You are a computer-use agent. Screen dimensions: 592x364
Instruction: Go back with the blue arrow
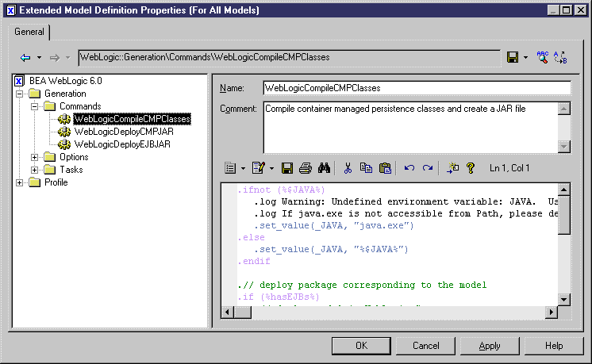tap(25, 58)
